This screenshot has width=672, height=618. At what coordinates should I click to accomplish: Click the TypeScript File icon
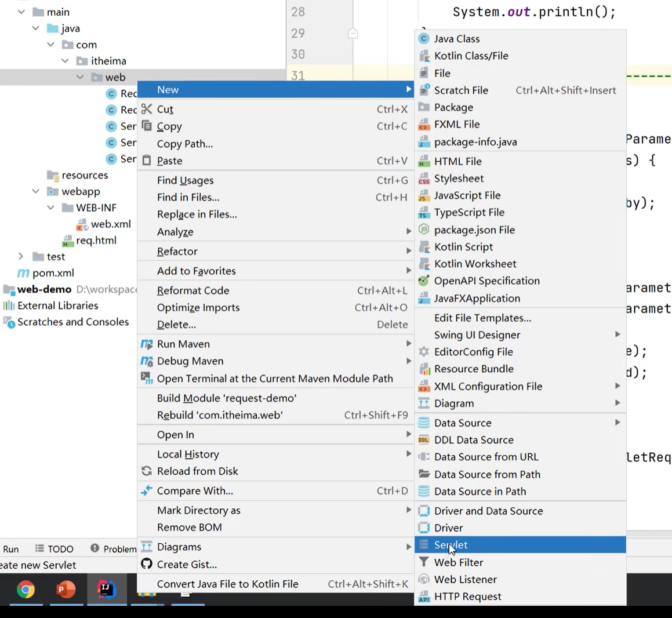pos(424,213)
